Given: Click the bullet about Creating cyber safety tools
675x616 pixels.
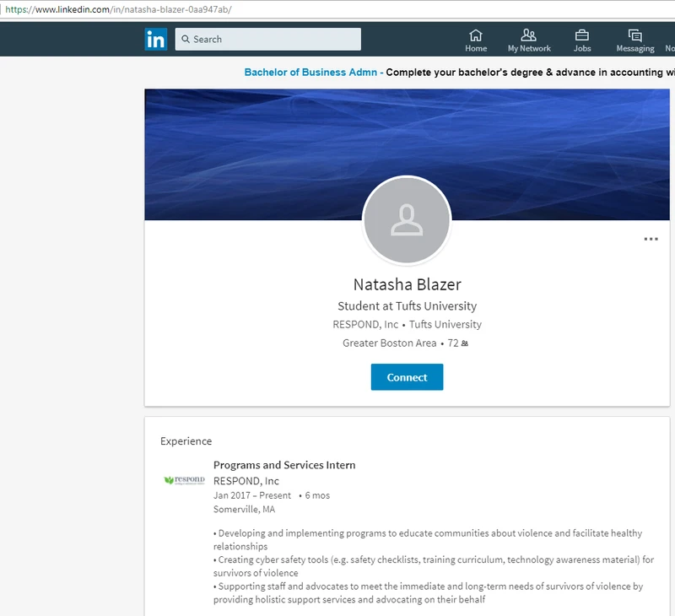Looking at the screenshot, I should tap(434, 566).
